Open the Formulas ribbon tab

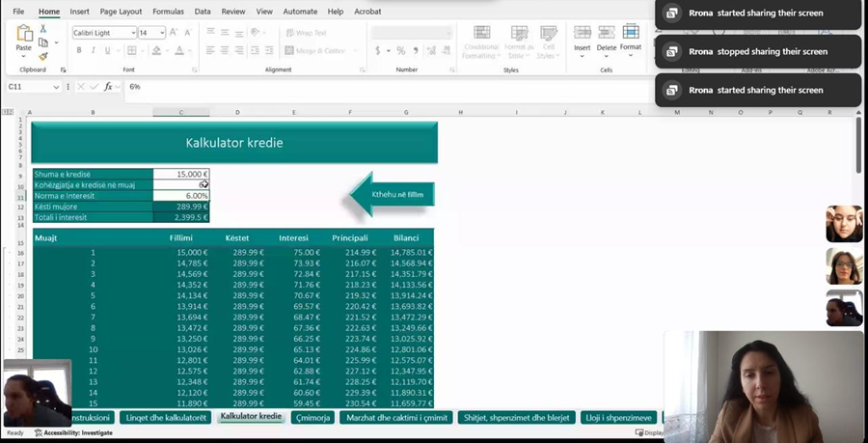pos(168,12)
